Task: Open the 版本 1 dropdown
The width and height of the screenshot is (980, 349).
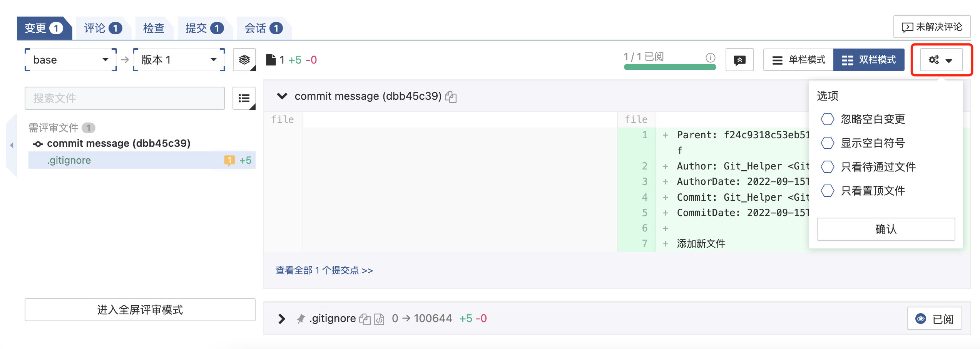Action: 179,60
